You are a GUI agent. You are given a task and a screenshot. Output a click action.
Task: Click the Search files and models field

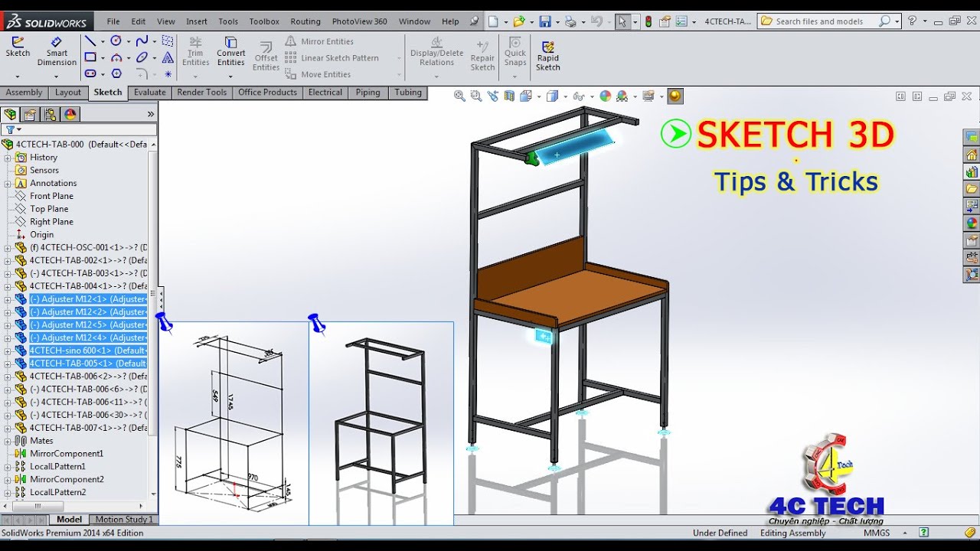[825, 21]
